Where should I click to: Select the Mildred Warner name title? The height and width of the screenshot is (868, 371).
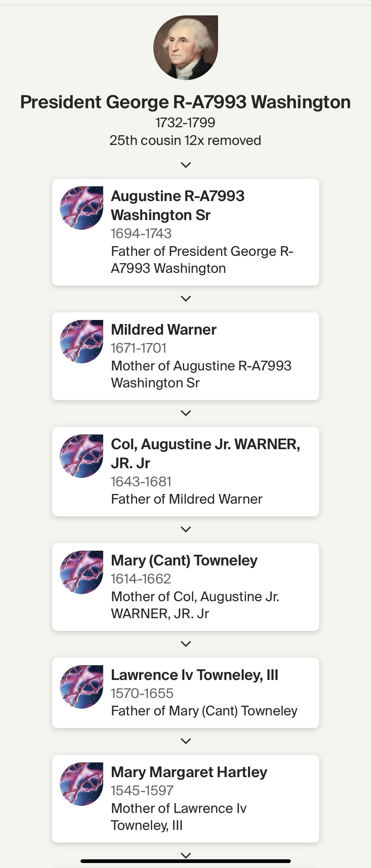164,330
